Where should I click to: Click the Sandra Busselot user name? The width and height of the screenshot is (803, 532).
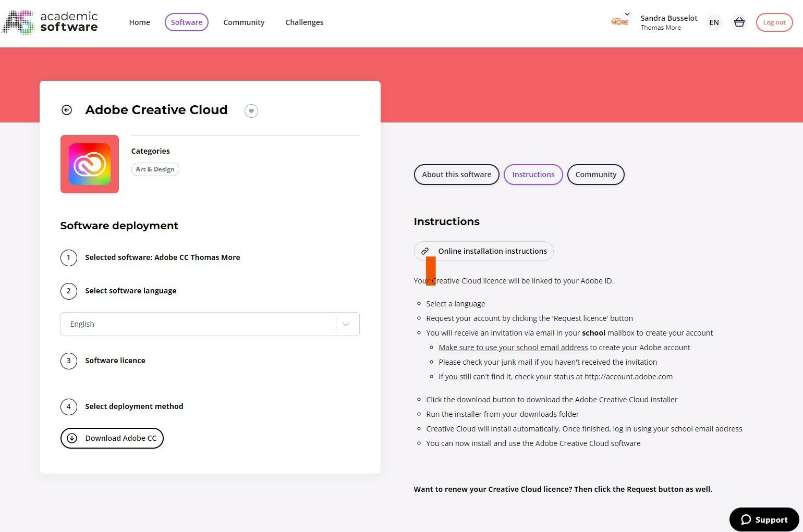[x=668, y=18]
